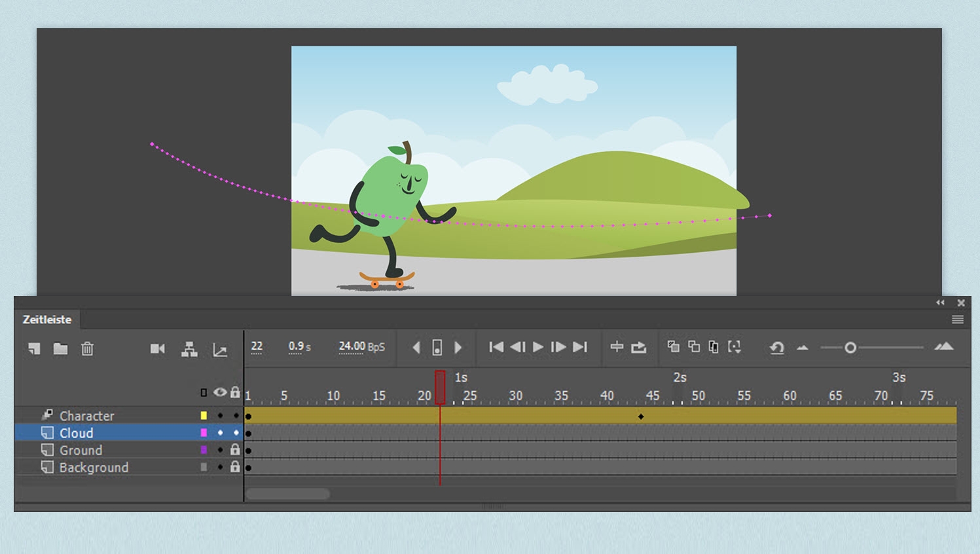Screen dimensions: 980x554
Task: Hide the Character layer via visibility dot
Action: (x=220, y=416)
